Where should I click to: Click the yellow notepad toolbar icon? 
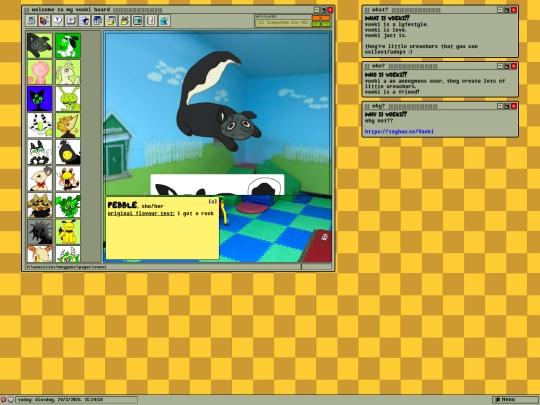(x=111, y=21)
